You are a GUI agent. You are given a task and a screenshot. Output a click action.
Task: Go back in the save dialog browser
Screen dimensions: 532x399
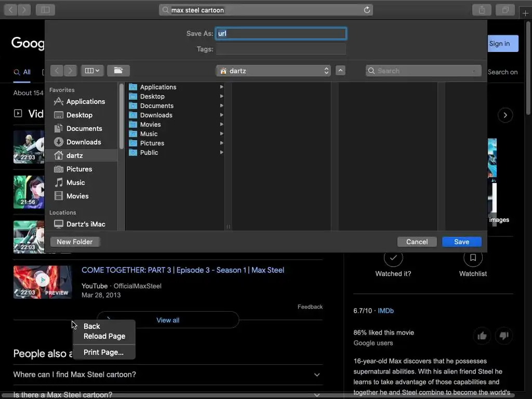tap(57, 71)
